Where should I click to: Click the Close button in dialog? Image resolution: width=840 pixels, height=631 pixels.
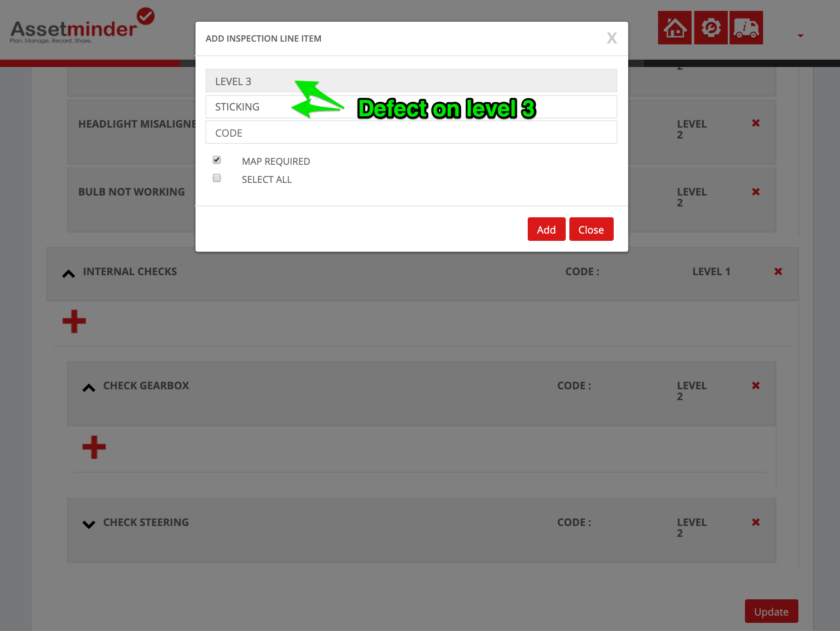tap(591, 229)
